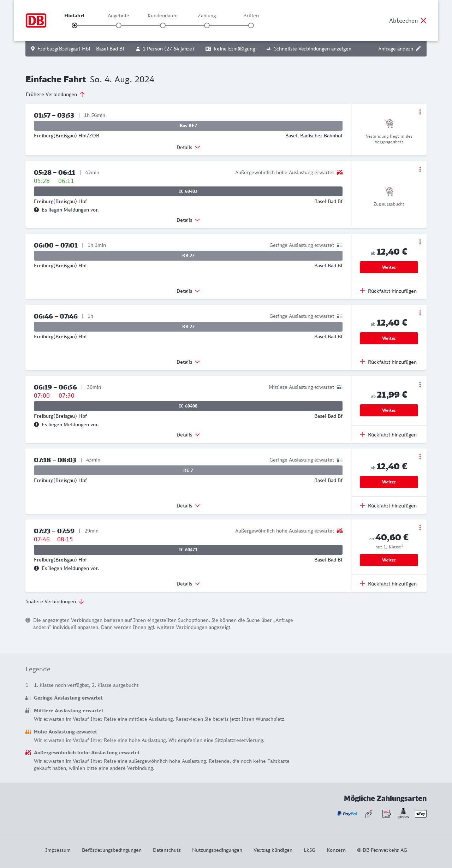Viewport: 452px width, 868px height.
Task: Click the Apple Pay payment icon
Action: tap(421, 814)
